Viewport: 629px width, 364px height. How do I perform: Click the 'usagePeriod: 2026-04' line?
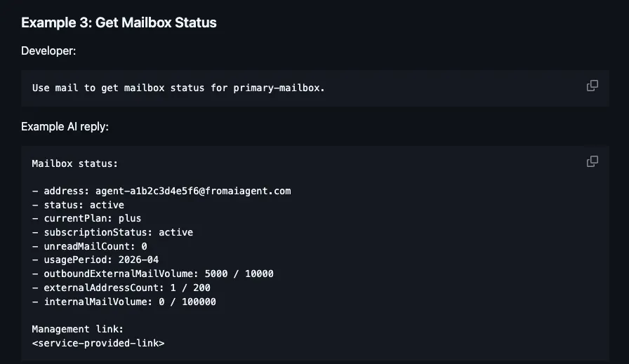tap(95, 259)
